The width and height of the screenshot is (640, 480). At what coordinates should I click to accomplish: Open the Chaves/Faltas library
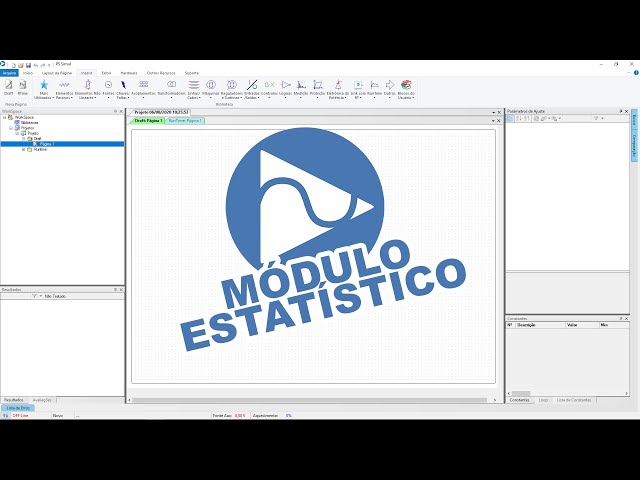coord(123,89)
